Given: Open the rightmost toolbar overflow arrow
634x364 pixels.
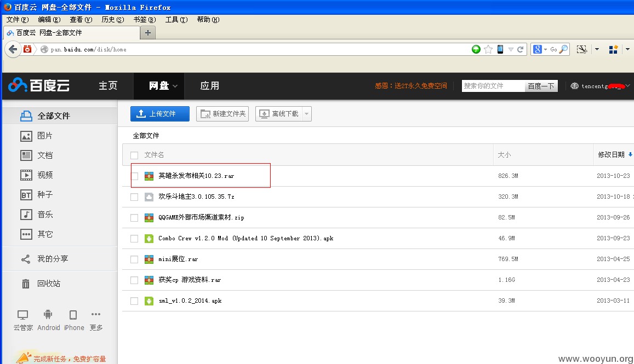Looking at the screenshot, I should pyautogui.click(x=627, y=49).
